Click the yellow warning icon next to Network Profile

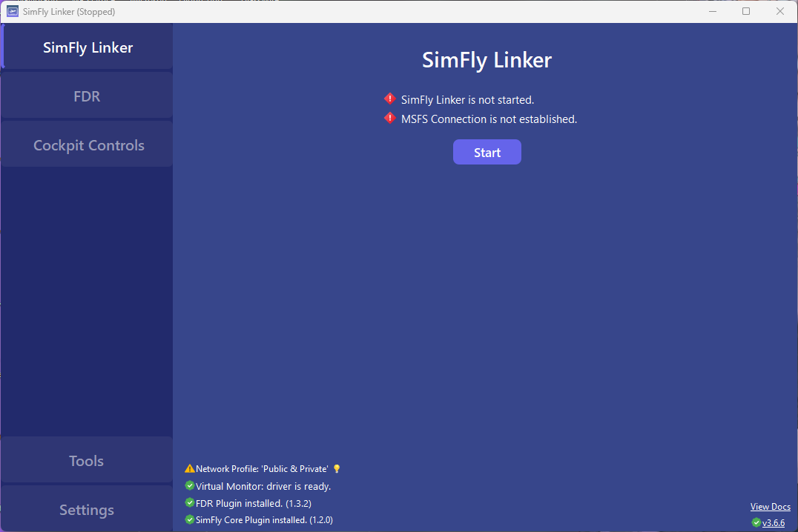pyautogui.click(x=190, y=469)
